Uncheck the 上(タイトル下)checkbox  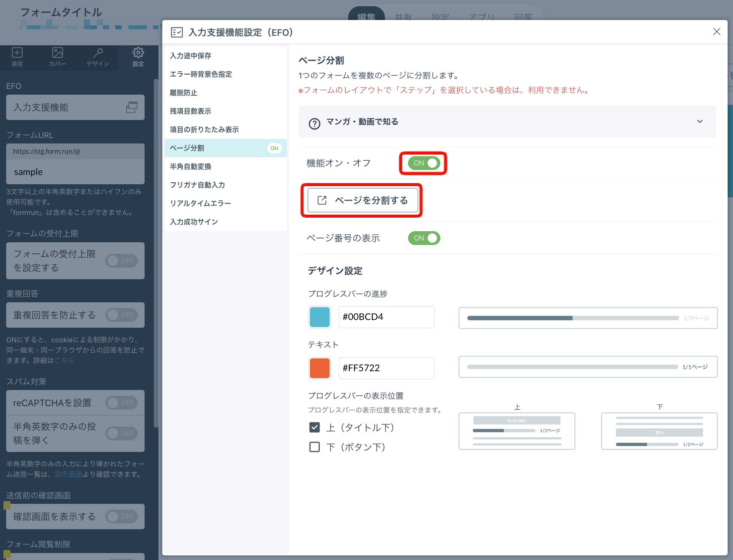click(x=315, y=427)
